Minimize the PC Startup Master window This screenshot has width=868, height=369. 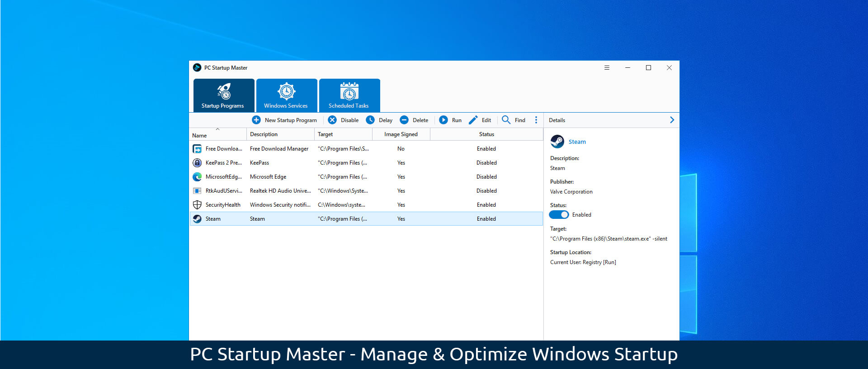coord(627,68)
